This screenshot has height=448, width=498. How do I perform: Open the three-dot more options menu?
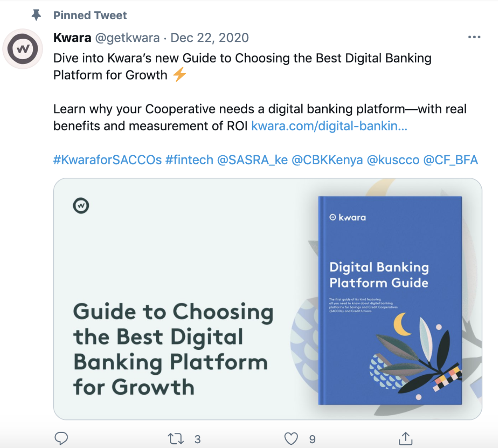coord(474,37)
